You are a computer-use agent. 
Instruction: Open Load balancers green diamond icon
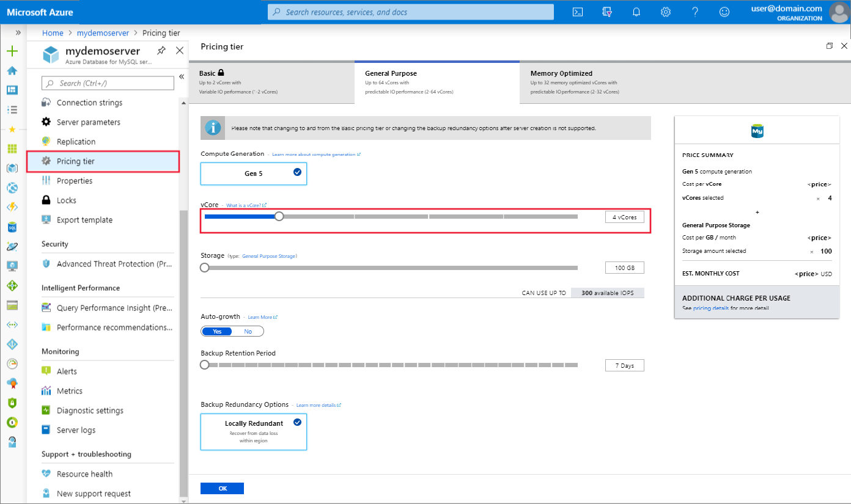coord(12,285)
